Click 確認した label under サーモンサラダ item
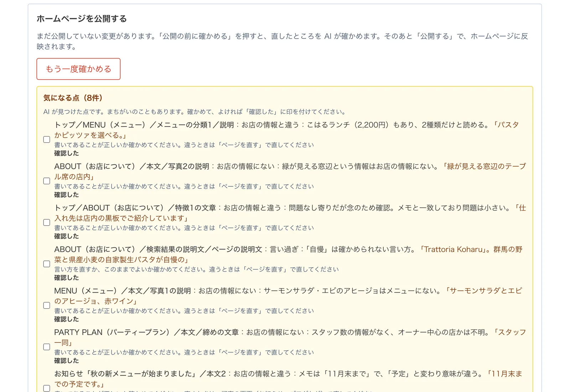The width and height of the screenshot is (570, 392). 67,319
